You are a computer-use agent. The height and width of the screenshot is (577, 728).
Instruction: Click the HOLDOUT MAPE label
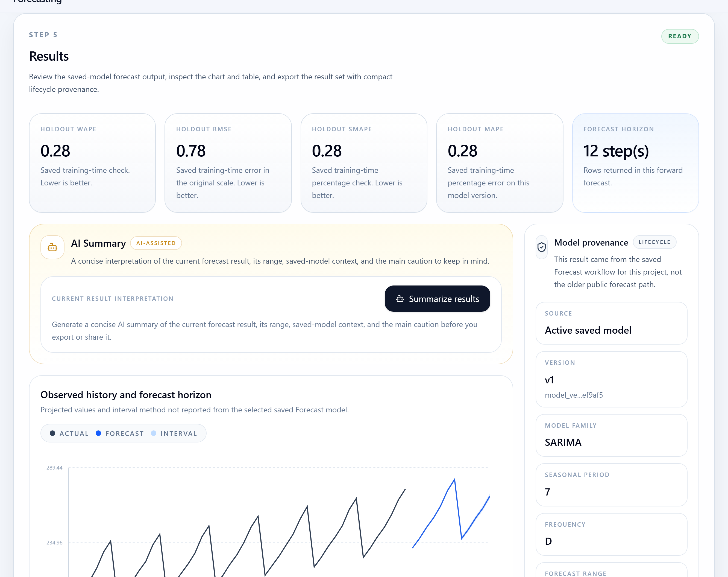475,129
